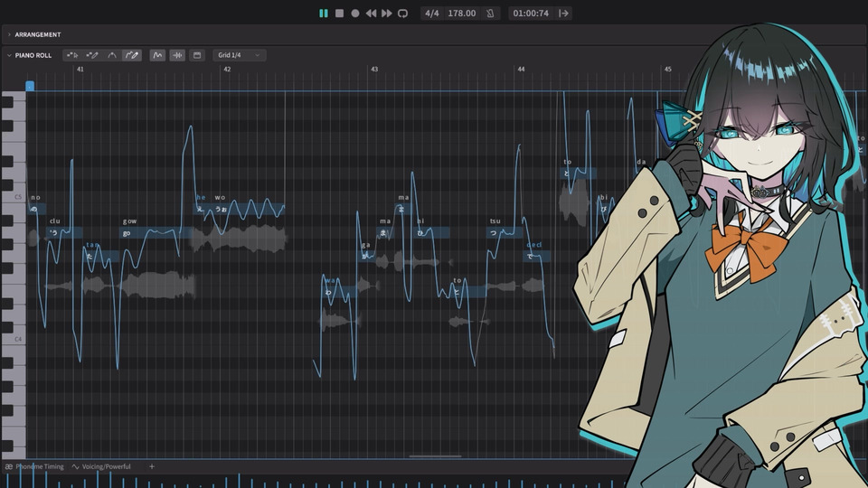Select the note labeled 'tsu'
Viewport: 868px width, 488px height.
click(x=505, y=233)
